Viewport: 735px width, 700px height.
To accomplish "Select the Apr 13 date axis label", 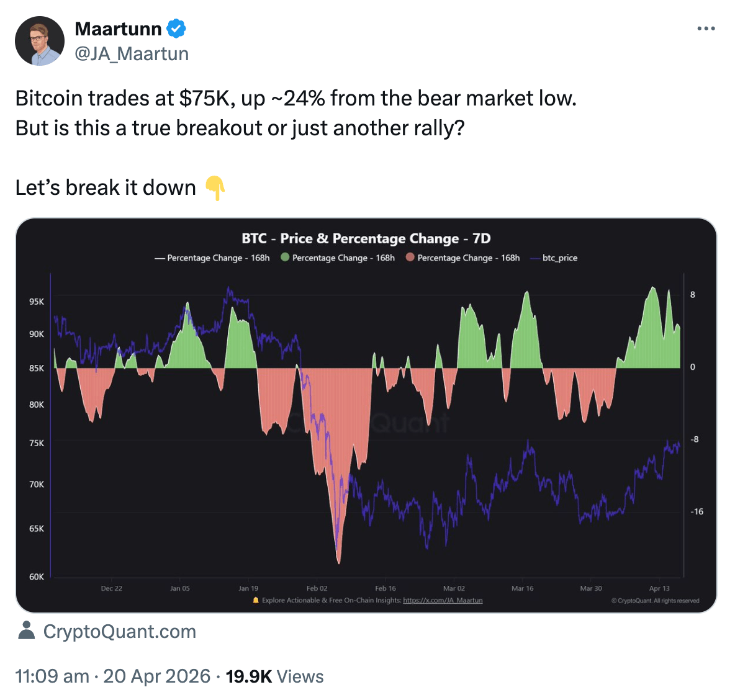I will tap(659, 588).
